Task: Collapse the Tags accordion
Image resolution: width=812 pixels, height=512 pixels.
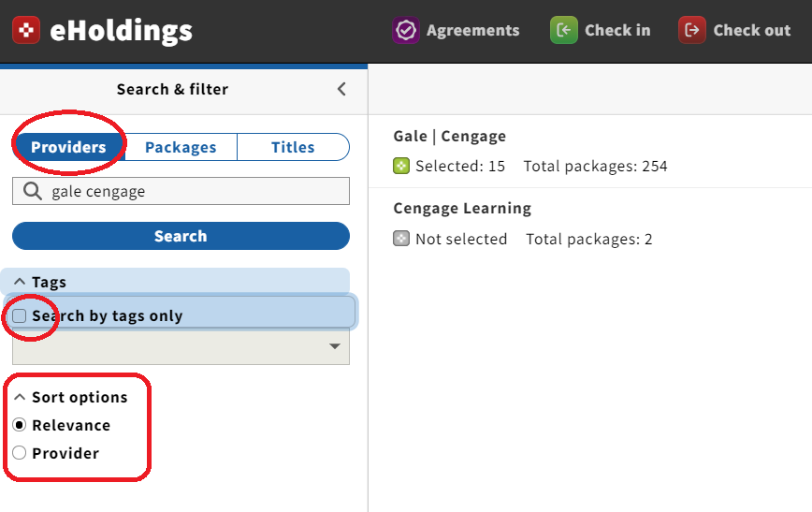Action: (175, 282)
